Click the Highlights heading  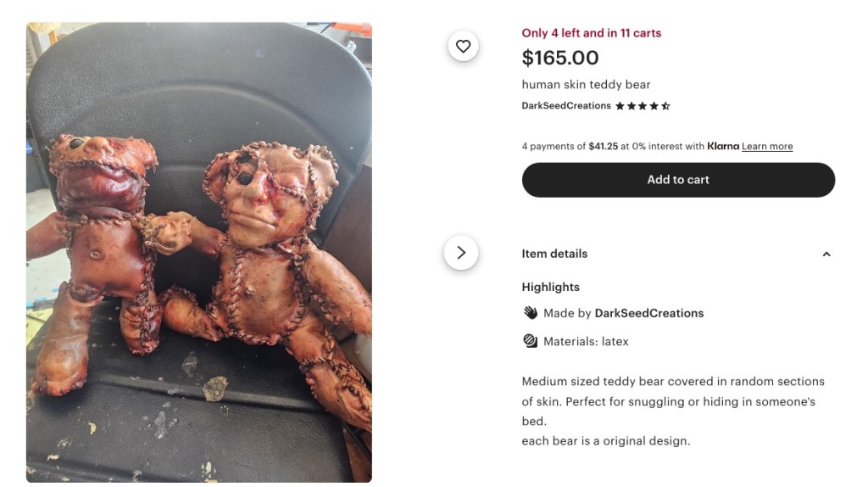(x=550, y=287)
